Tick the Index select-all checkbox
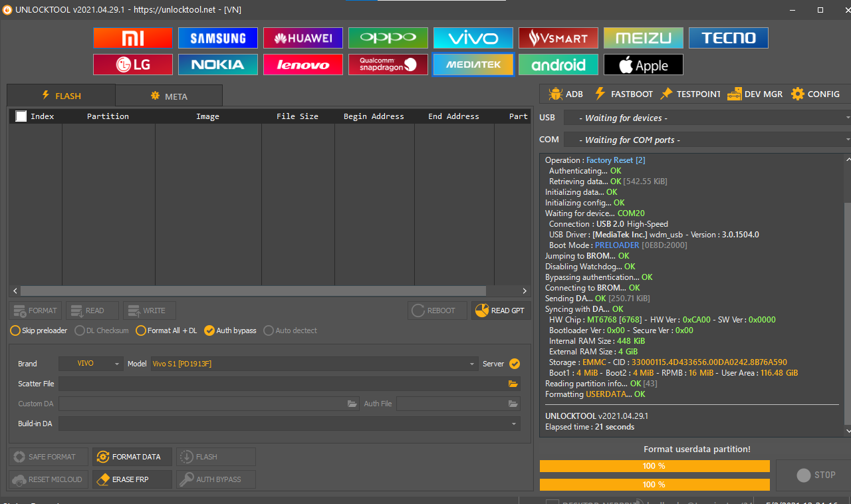851x504 pixels. (x=21, y=116)
